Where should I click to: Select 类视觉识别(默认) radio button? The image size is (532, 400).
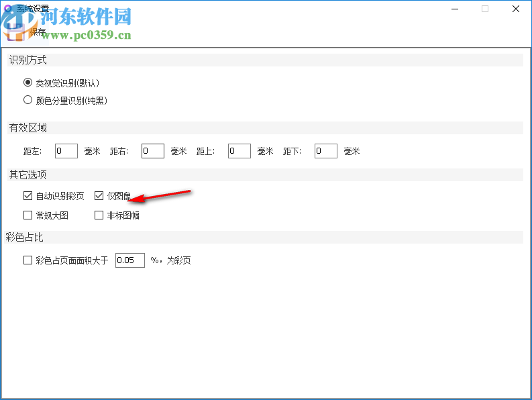pyautogui.click(x=28, y=83)
